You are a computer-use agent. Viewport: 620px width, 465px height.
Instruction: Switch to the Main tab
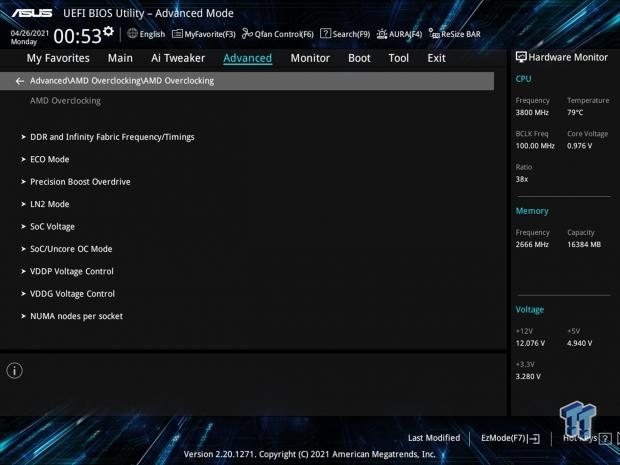120,58
